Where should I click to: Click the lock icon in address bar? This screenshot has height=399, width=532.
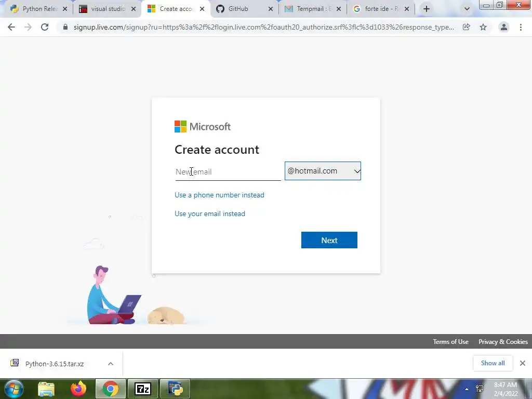coord(65,27)
